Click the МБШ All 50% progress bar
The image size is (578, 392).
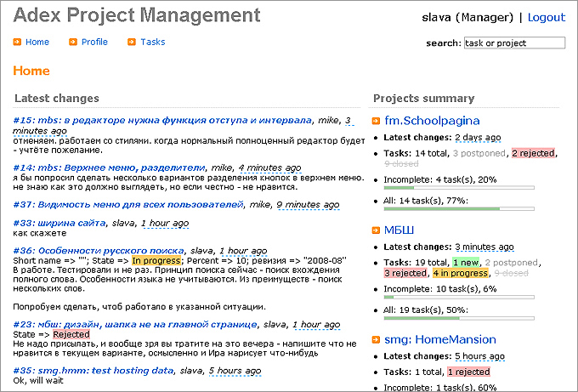point(459,318)
